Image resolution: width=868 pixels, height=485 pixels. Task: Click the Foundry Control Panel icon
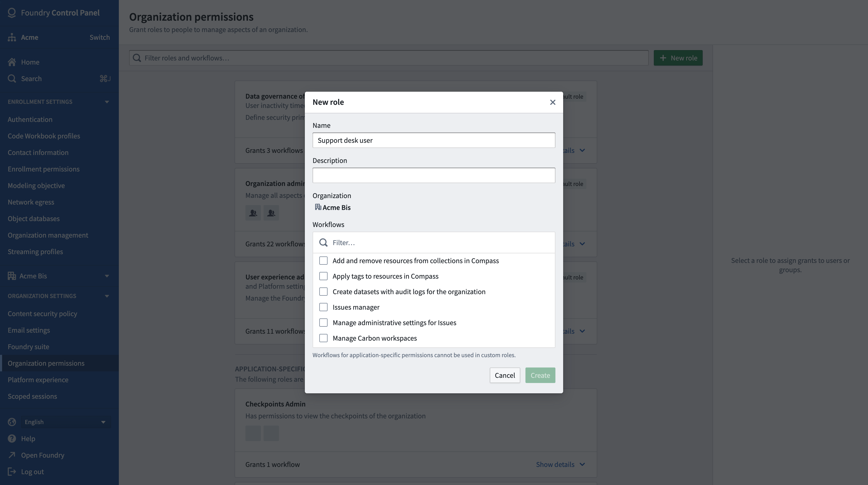(11, 12)
